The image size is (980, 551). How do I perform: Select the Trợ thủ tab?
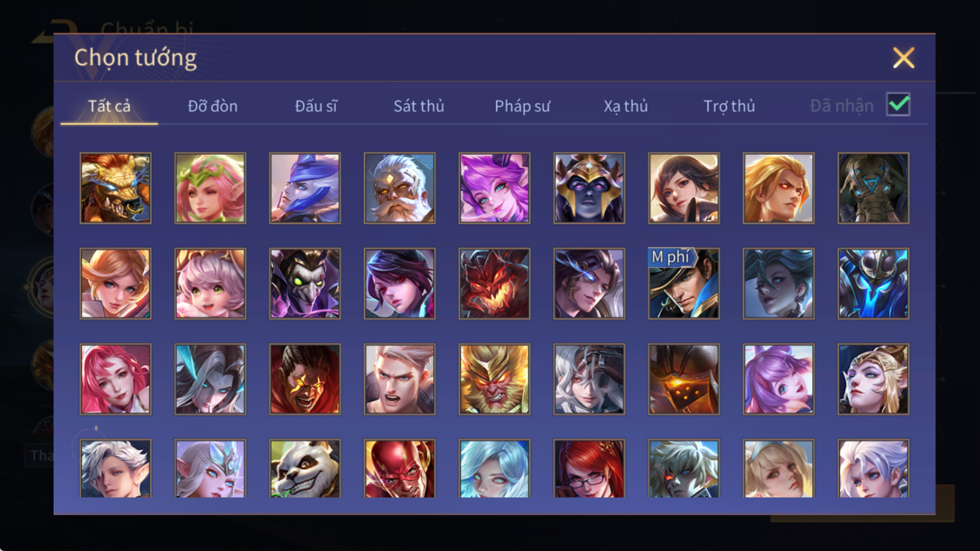[x=729, y=106]
